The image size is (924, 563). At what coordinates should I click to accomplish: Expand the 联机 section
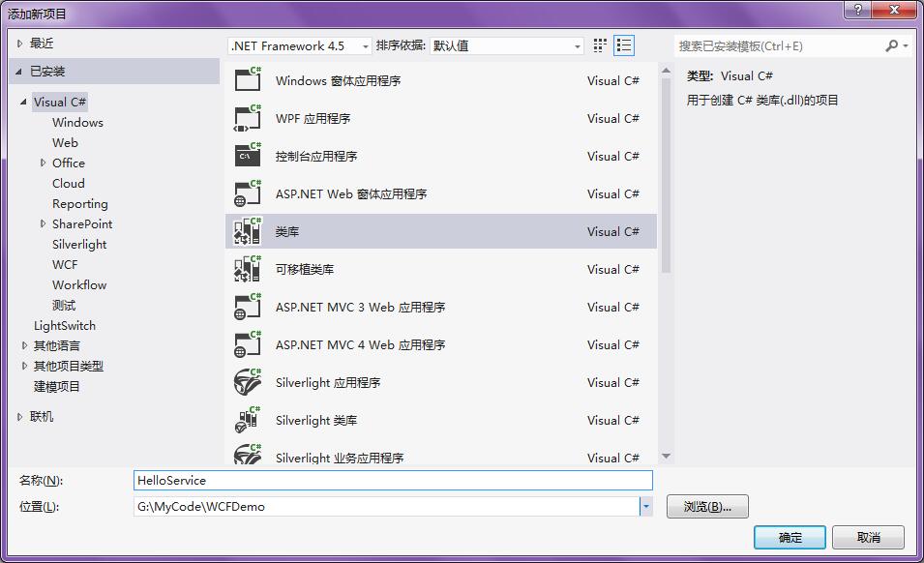click(19, 416)
